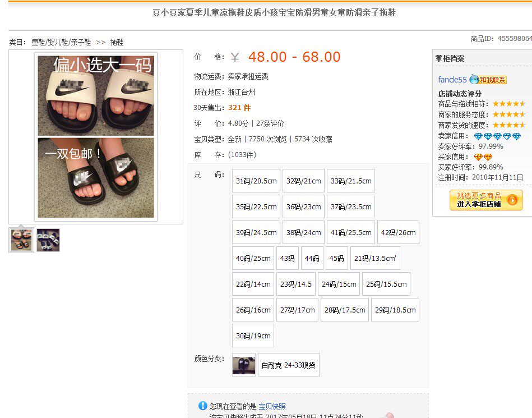This screenshot has width=532, height=418.
Task: Click the 和我联系 contact seller icon
Action: [488, 80]
